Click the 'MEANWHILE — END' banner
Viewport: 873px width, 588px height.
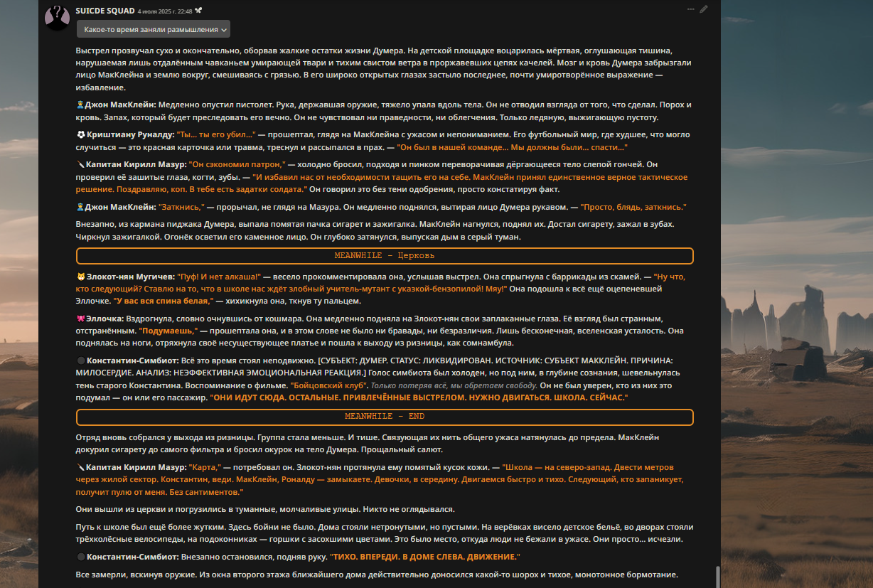point(385,417)
